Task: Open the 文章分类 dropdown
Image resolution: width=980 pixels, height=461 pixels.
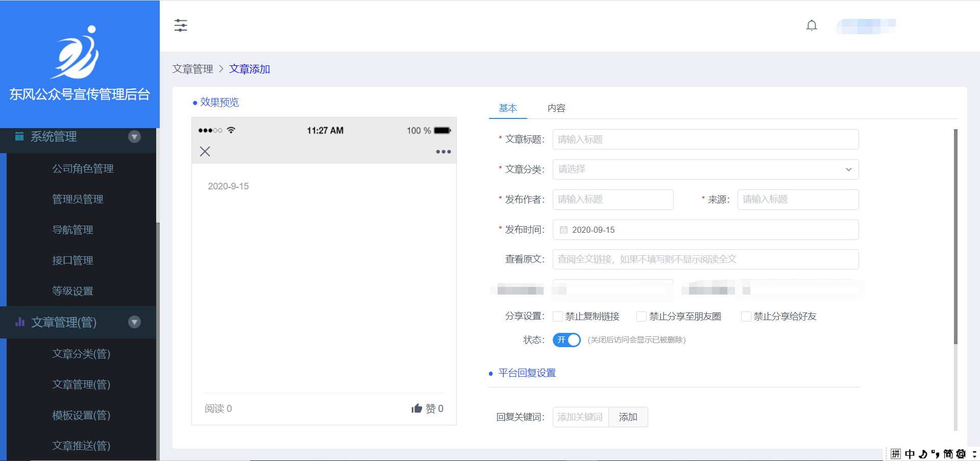Action: (x=705, y=169)
